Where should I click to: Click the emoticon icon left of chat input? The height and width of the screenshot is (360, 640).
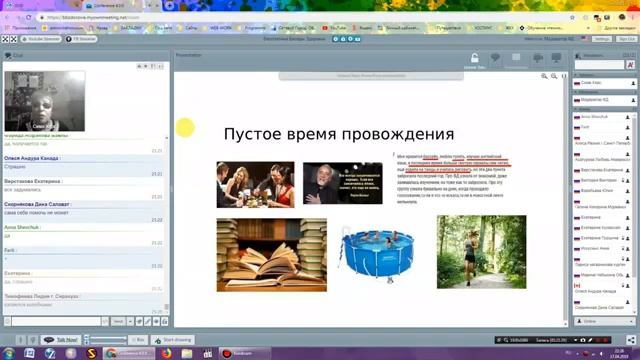[7, 322]
